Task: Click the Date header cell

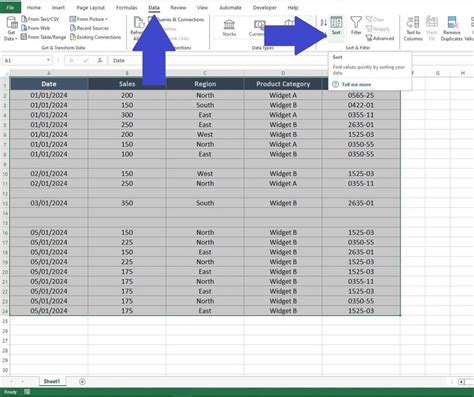Action: point(49,84)
